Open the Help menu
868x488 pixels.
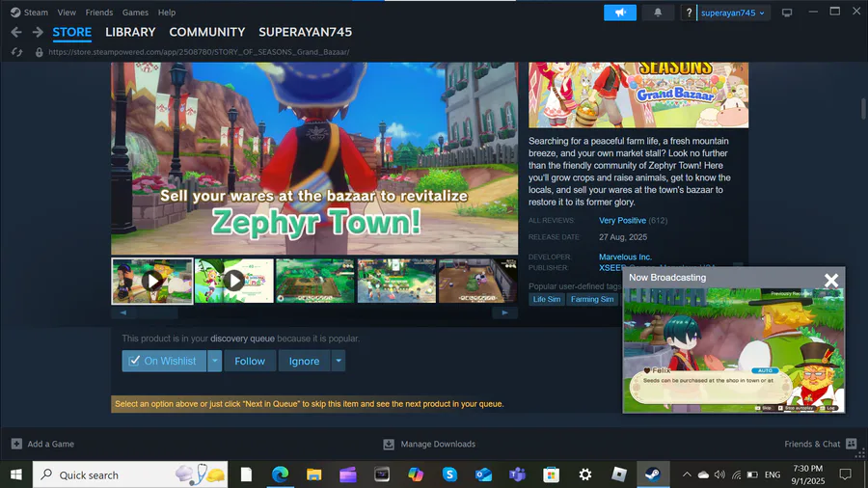click(167, 13)
